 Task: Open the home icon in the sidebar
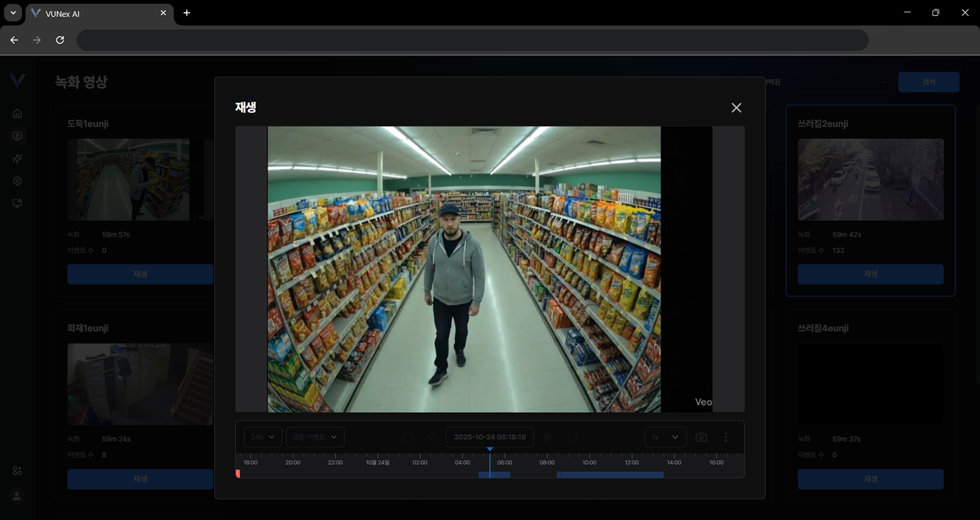(x=17, y=114)
